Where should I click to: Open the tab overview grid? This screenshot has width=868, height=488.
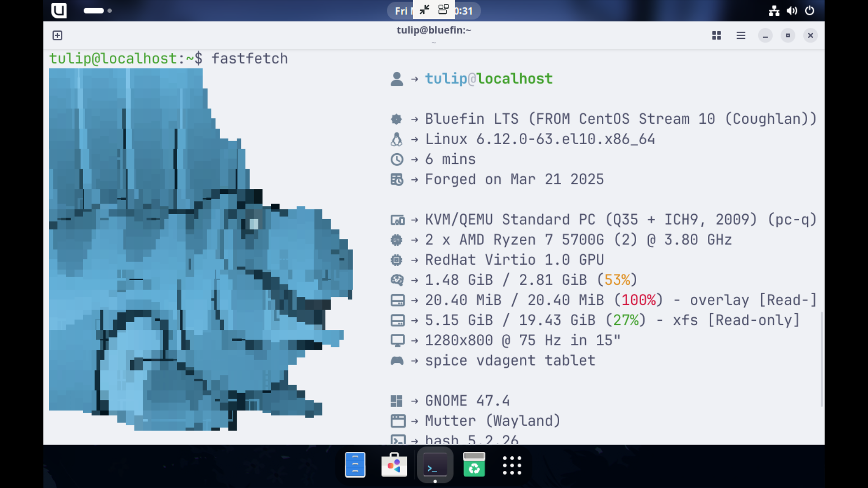point(716,35)
